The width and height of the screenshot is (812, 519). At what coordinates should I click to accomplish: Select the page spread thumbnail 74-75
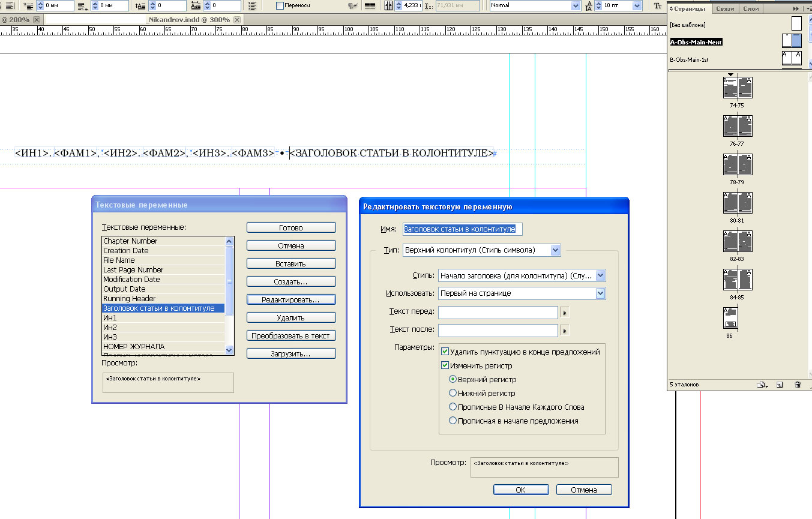(x=738, y=88)
